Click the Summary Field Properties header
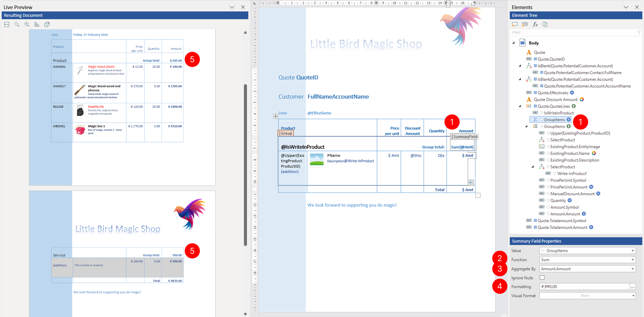 pos(576,241)
